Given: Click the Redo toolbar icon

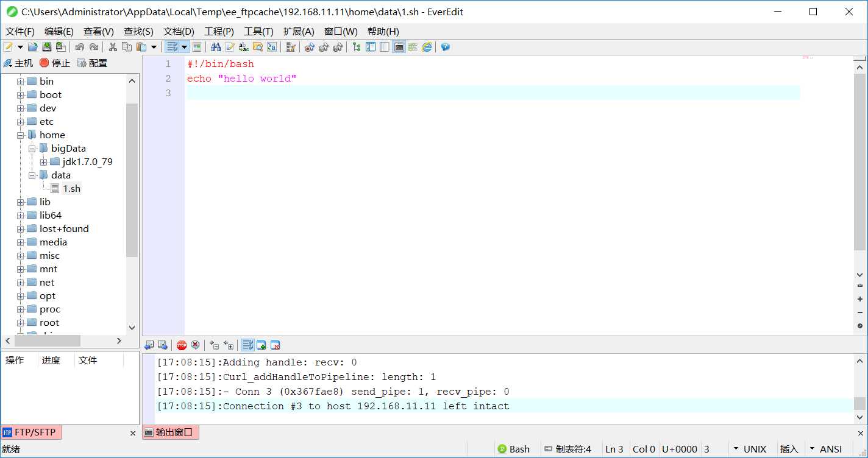Looking at the screenshot, I should tap(93, 47).
